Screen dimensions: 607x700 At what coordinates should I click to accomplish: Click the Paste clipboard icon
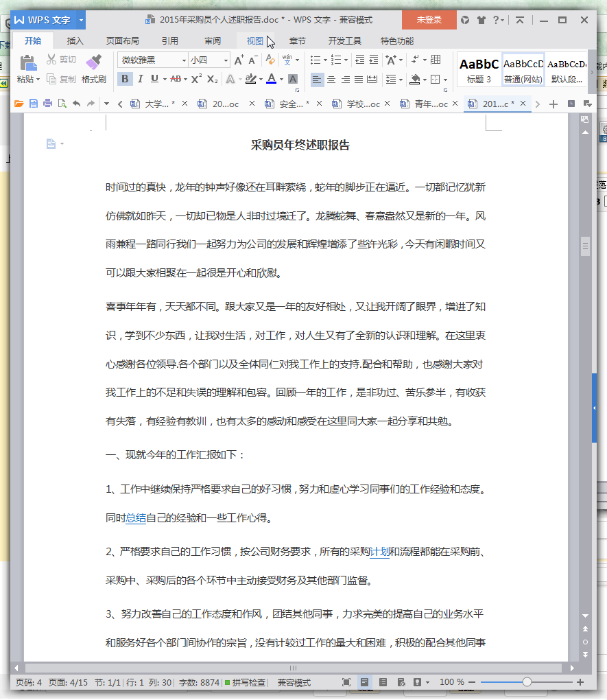click(28, 63)
